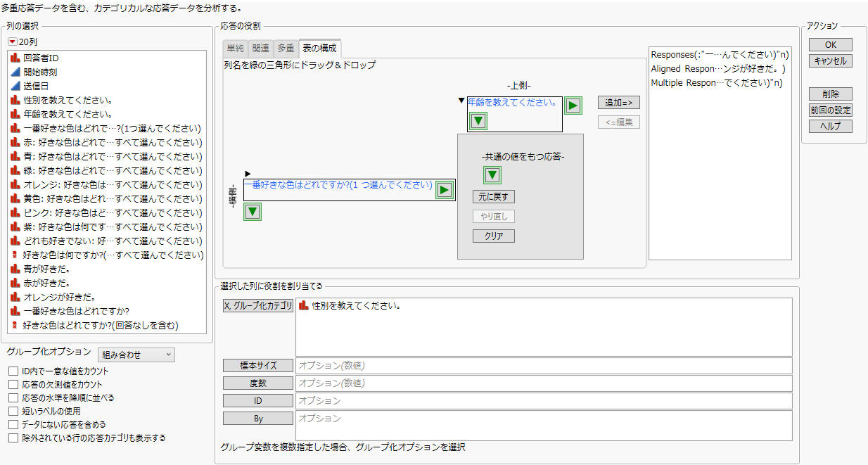Click multiple-response icon beside 好きな色は何ですか?

[13, 255]
